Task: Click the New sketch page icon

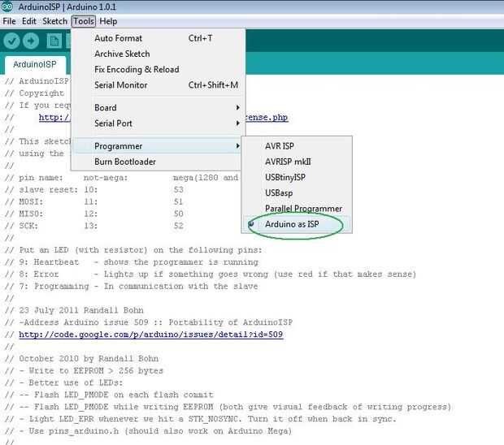Action: pyautogui.click(x=54, y=41)
